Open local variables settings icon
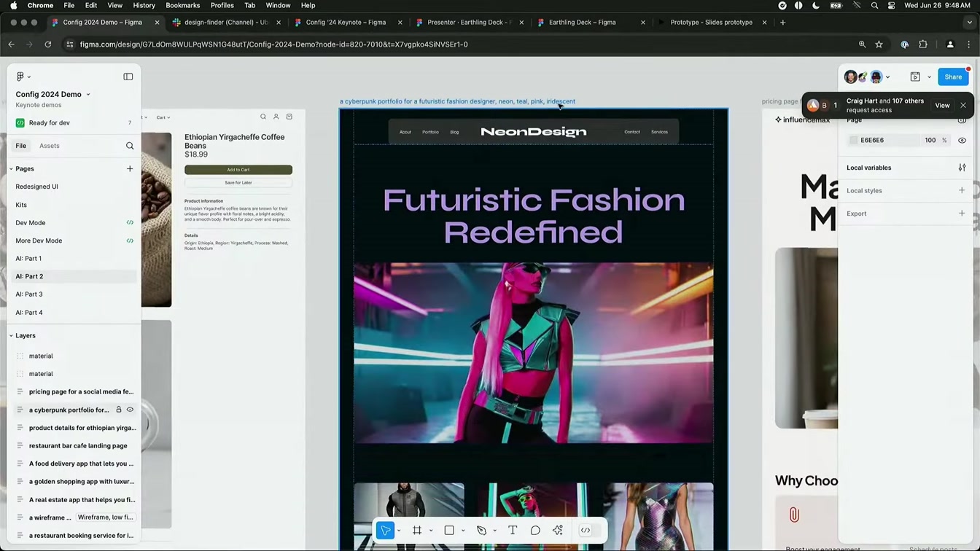The image size is (980, 551). (x=962, y=168)
